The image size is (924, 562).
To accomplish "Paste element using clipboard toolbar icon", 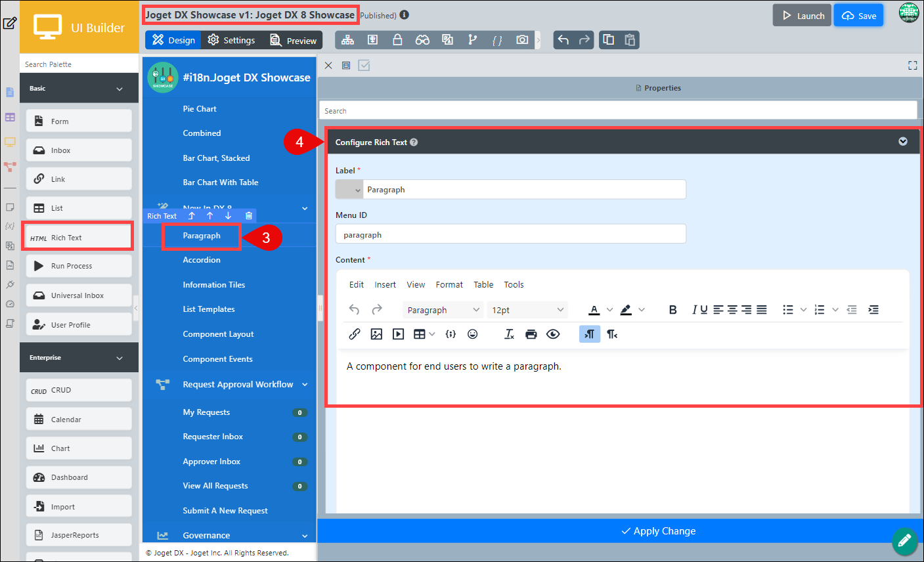I will tap(630, 40).
